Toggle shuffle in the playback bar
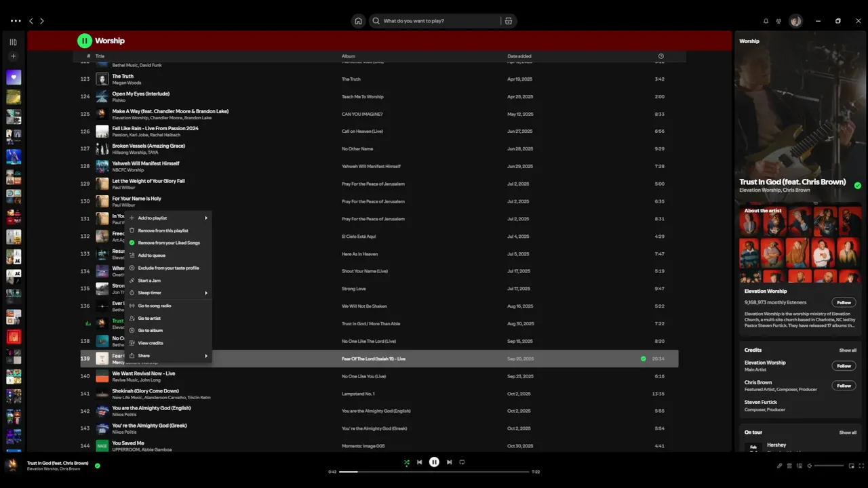Image resolution: width=868 pixels, height=488 pixels. click(x=407, y=462)
